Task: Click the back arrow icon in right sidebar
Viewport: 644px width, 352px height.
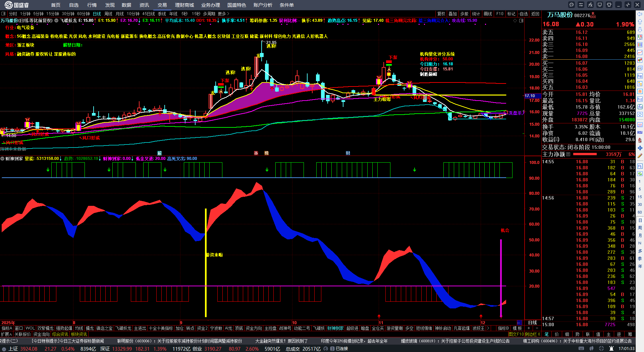Action: pos(640,14)
